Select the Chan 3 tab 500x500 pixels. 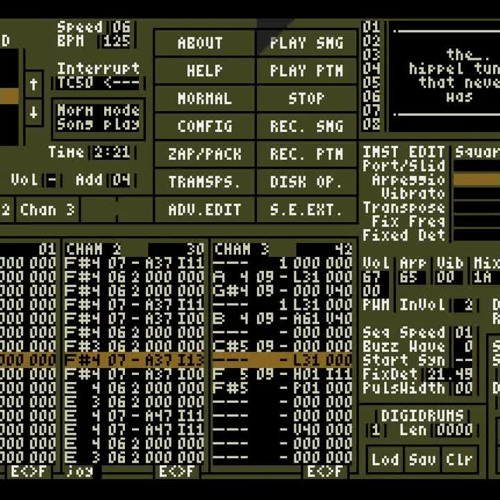tap(47, 210)
